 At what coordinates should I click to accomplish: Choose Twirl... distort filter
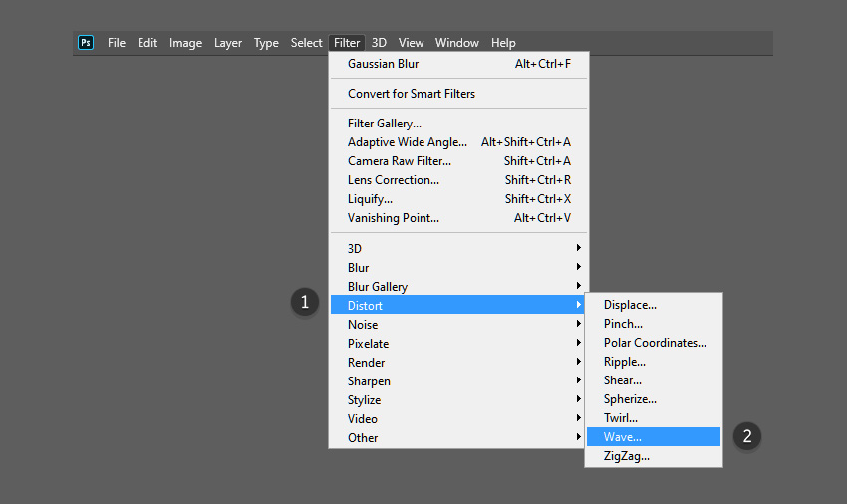654,418
